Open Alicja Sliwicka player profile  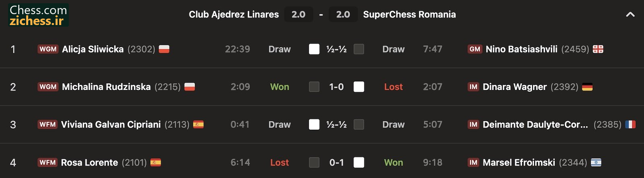pyautogui.click(x=93, y=49)
